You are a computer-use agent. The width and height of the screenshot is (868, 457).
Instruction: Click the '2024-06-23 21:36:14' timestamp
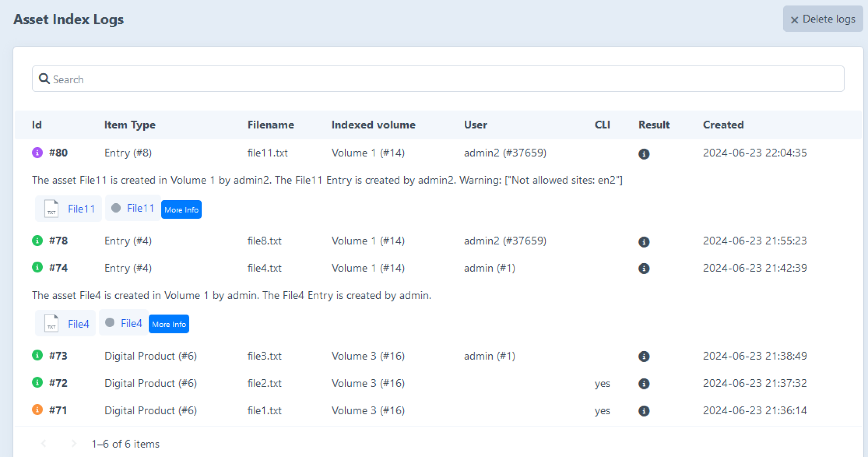(755, 410)
